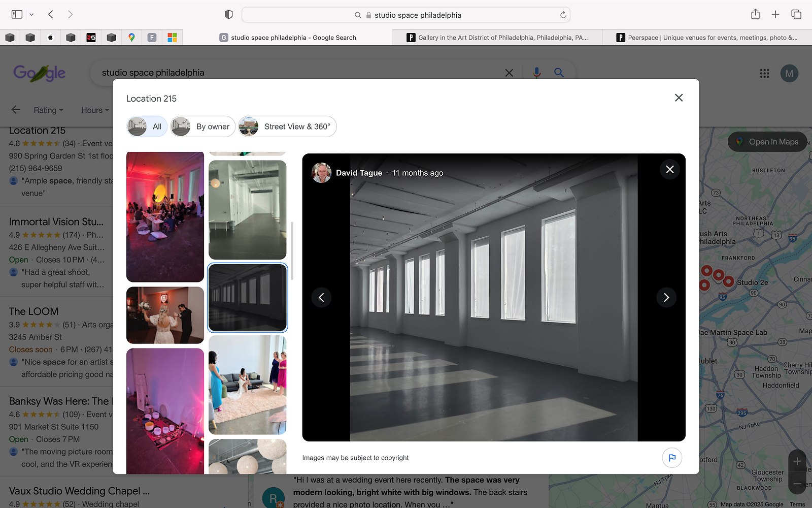
Task: Switch to Street View & 360° photos
Action: [287, 126]
